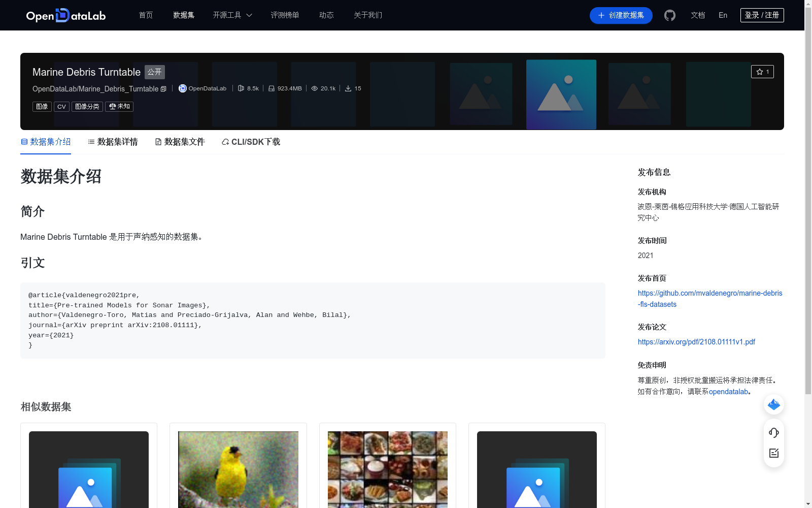Viewport: 812px width, 508px height.
Task: Click the 8.5k file count icon
Action: pyautogui.click(x=241, y=88)
